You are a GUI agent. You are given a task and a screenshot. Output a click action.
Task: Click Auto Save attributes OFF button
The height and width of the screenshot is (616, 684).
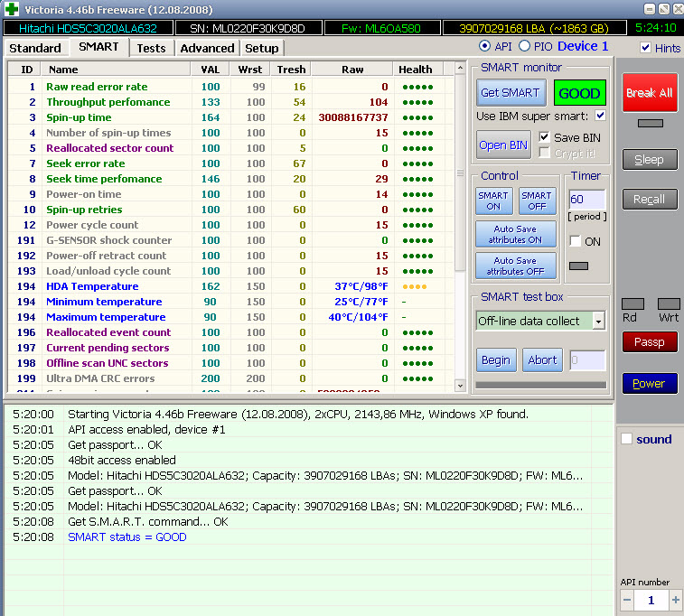point(516,266)
